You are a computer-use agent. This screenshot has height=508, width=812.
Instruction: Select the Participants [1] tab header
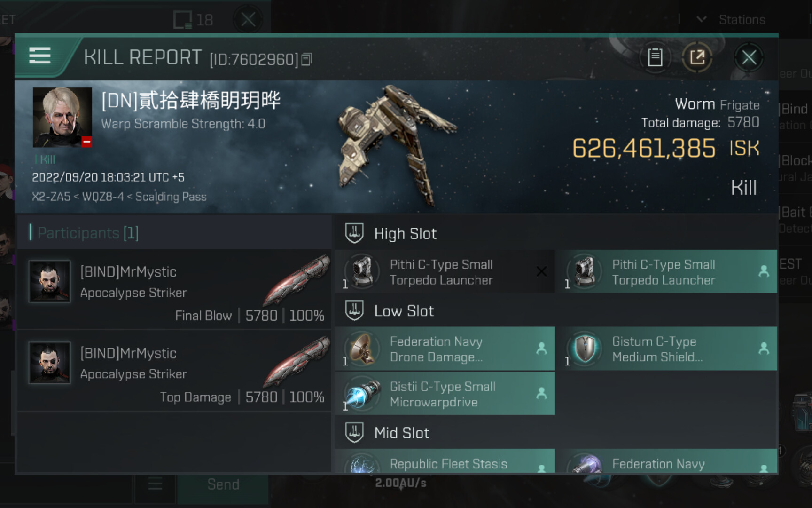click(x=88, y=233)
